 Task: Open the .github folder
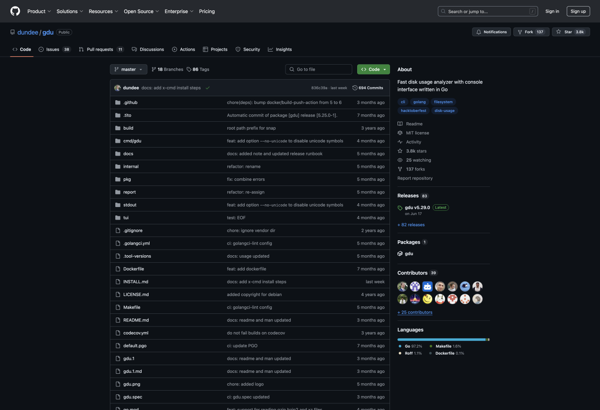(130, 103)
